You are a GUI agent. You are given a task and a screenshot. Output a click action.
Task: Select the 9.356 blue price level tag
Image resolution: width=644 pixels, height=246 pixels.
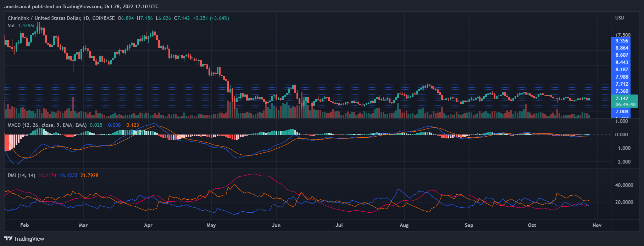click(x=622, y=41)
